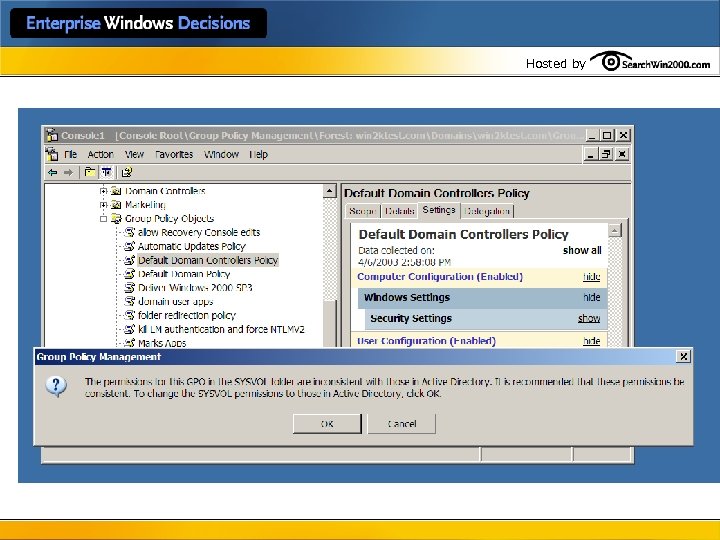
Task: Click the User Configuration (Enabled) heading
Action: tap(426, 341)
